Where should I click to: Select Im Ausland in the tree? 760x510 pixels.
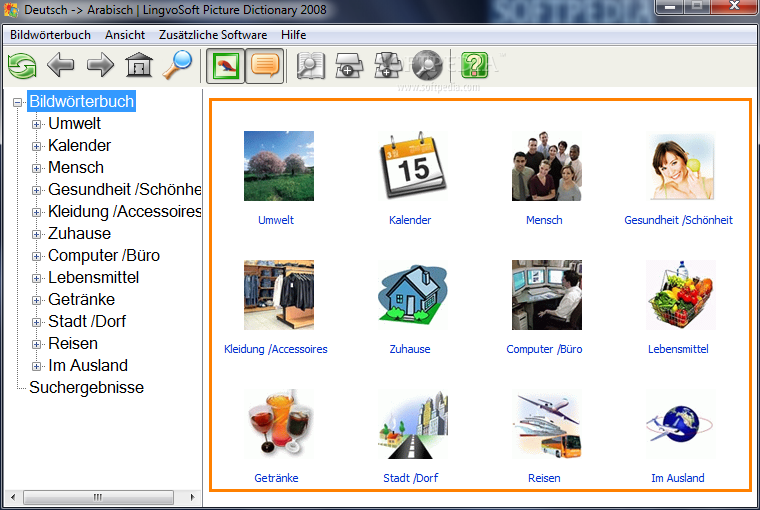pos(88,365)
